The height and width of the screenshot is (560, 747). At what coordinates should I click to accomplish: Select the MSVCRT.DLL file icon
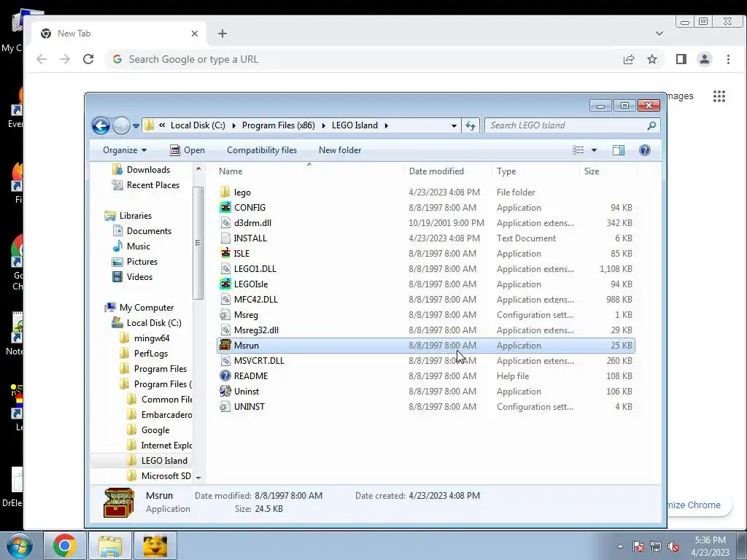[x=225, y=360]
